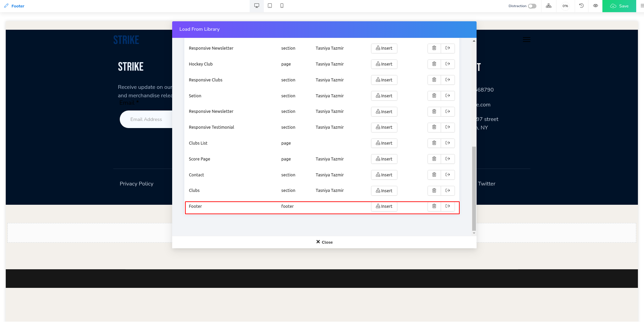The image size is (644, 323).
Task: Insert the Footer template
Action: click(384, 206)
